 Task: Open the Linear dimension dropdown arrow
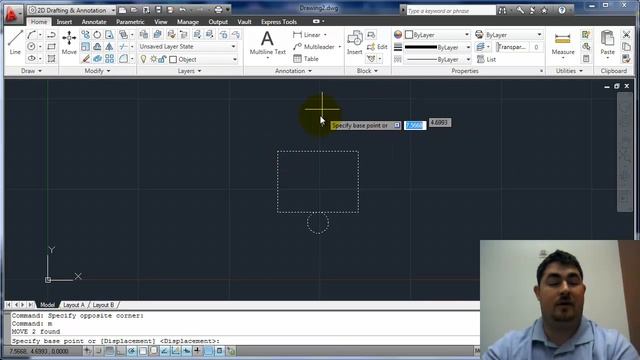tap(325, 35)
